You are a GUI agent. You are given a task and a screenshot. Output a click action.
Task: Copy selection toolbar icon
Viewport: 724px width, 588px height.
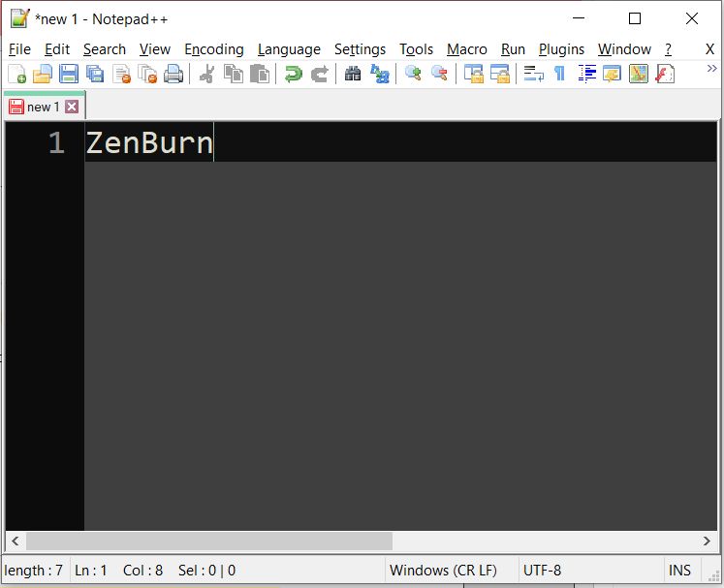(234, 74)
